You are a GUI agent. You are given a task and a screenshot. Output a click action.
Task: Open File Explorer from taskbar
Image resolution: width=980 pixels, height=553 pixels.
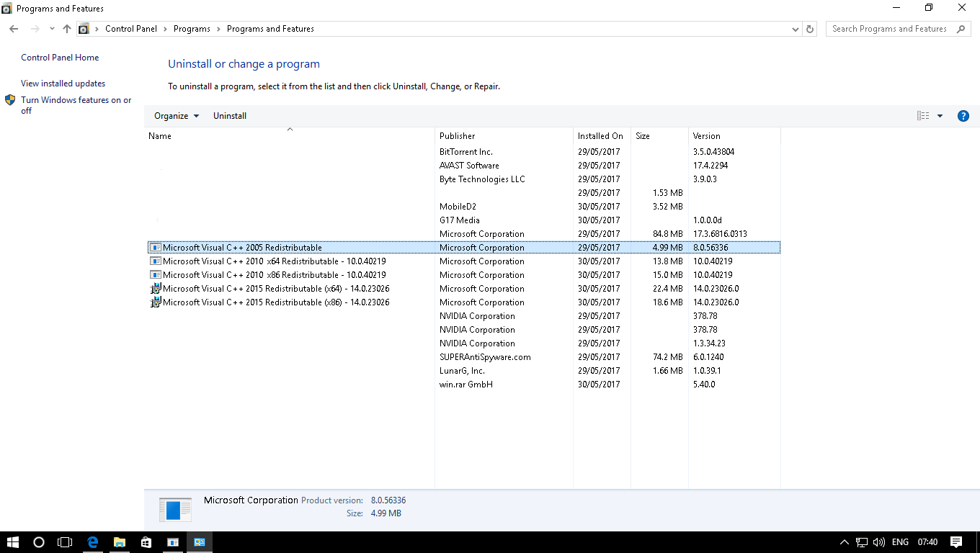pyautogui.click(x=119, y=542)
